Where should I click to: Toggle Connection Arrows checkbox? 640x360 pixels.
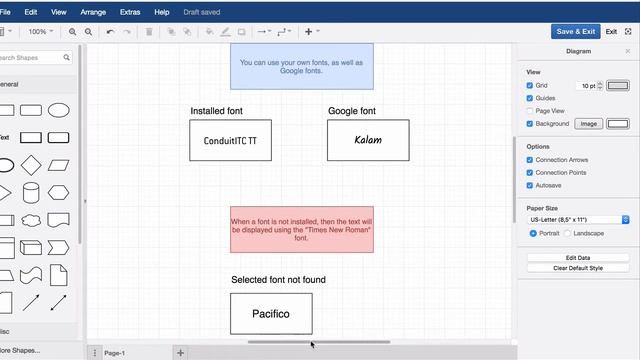(530, 160)
